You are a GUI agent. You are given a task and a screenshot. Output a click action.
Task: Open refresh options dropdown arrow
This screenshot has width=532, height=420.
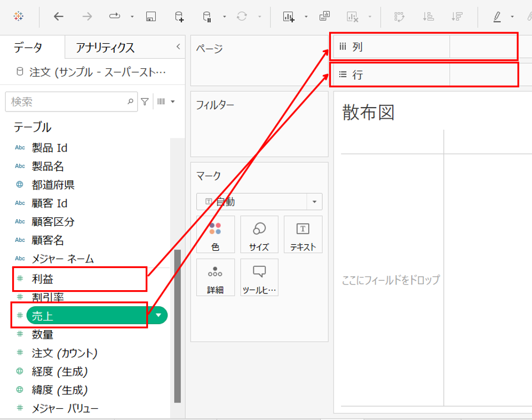(259, 16)
